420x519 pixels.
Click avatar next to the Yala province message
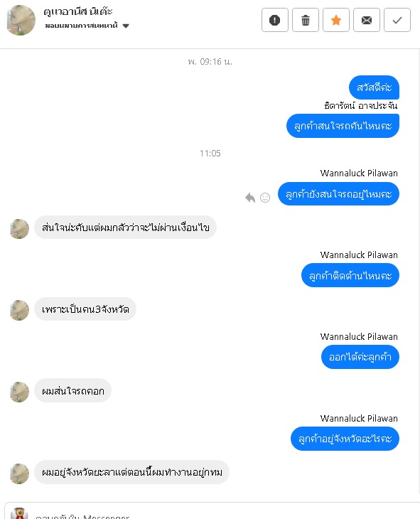pyautogui.click(x=19, y=473)
